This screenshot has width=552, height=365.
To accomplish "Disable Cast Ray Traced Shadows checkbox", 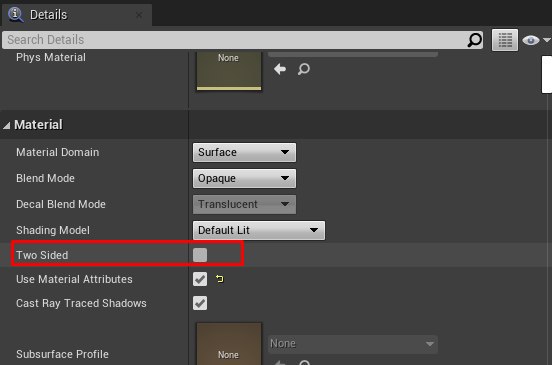I will click(200, 303).
